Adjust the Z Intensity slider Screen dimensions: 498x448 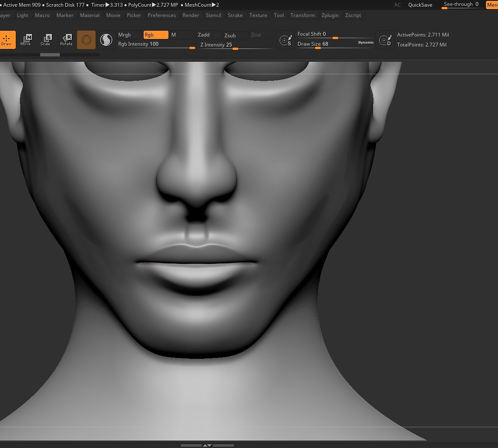(237, 45)
